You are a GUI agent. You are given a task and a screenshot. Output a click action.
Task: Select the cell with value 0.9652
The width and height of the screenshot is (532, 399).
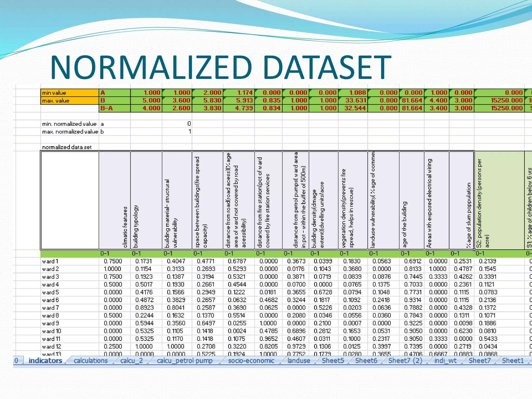[x=268, y=339]
